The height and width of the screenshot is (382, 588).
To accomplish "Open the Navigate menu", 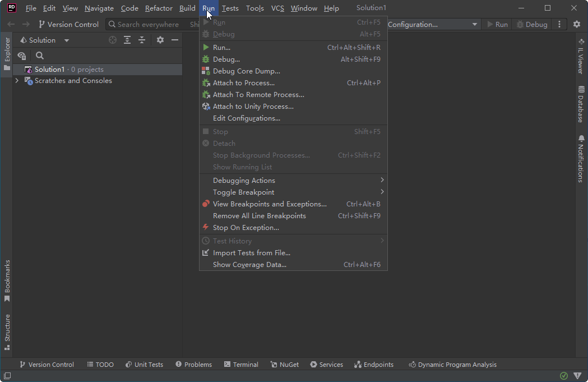I will click(x=99, y=8).
